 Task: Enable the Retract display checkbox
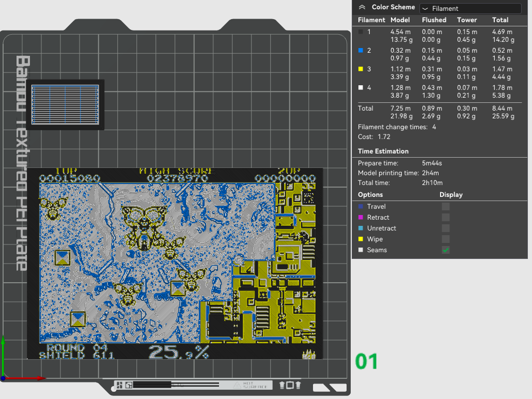pos(445,217)
